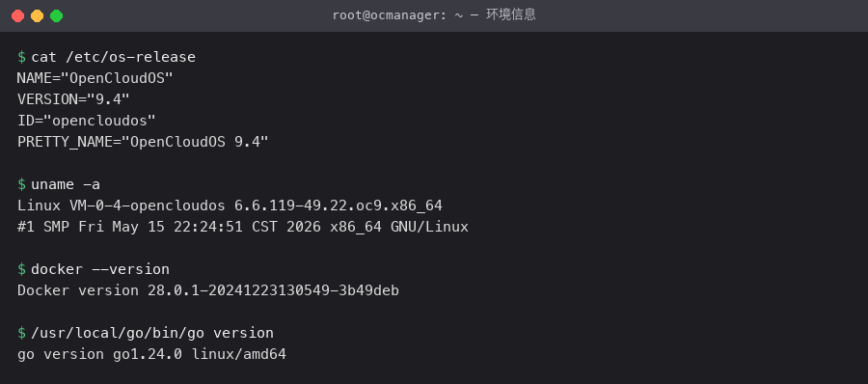
Task: Click the yellow minimize window button
Action: pos(37,16)
